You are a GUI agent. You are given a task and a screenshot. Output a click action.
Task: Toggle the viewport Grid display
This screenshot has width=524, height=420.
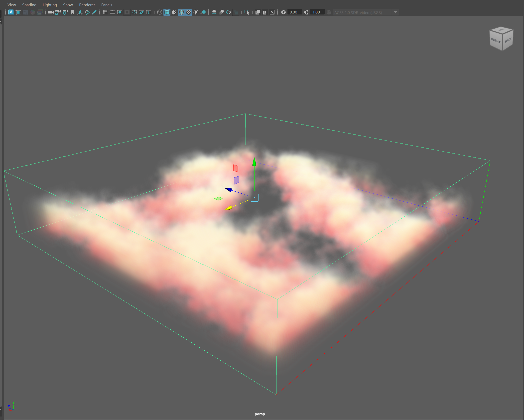pos(105,12)
